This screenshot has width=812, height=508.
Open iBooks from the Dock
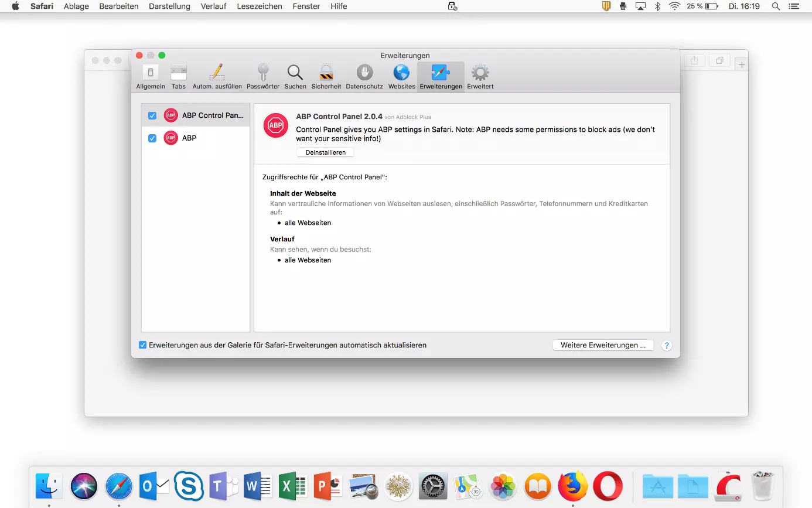point(538,486)
